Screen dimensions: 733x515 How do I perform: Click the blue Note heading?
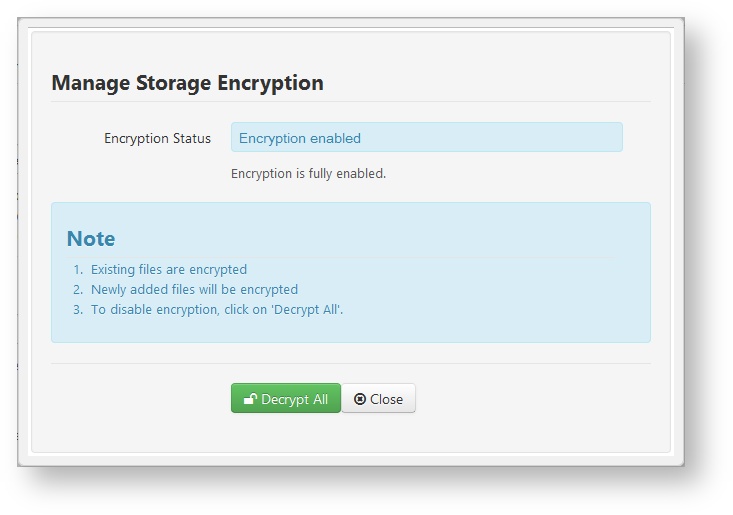91,239
